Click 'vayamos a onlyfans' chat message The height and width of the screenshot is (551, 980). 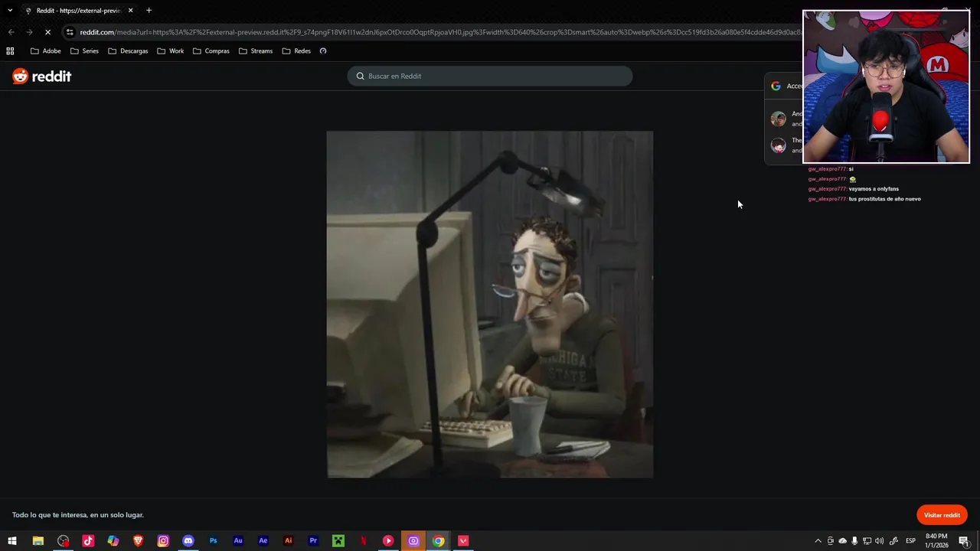tap(874, 189)
